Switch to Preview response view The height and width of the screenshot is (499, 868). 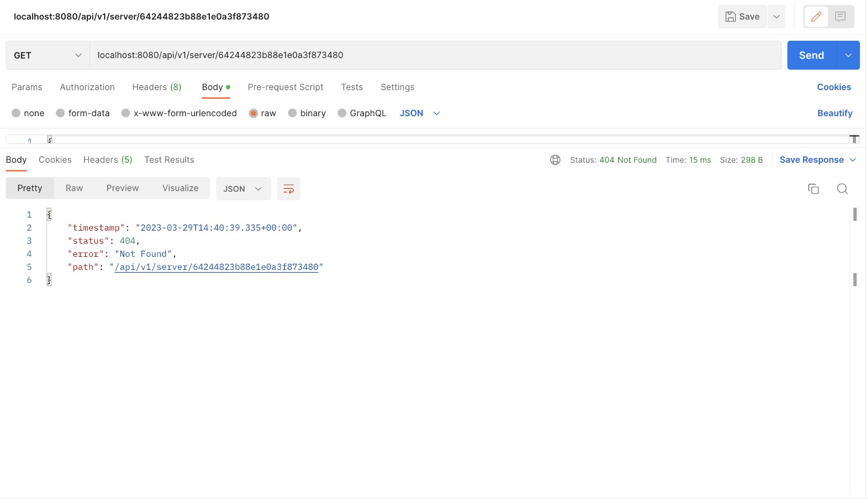coord(123,188)
